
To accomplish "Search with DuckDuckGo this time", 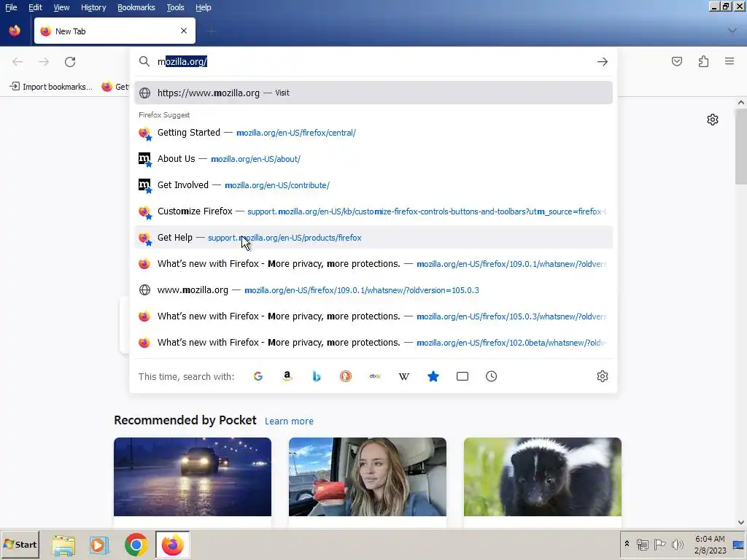I will (345, 376).
